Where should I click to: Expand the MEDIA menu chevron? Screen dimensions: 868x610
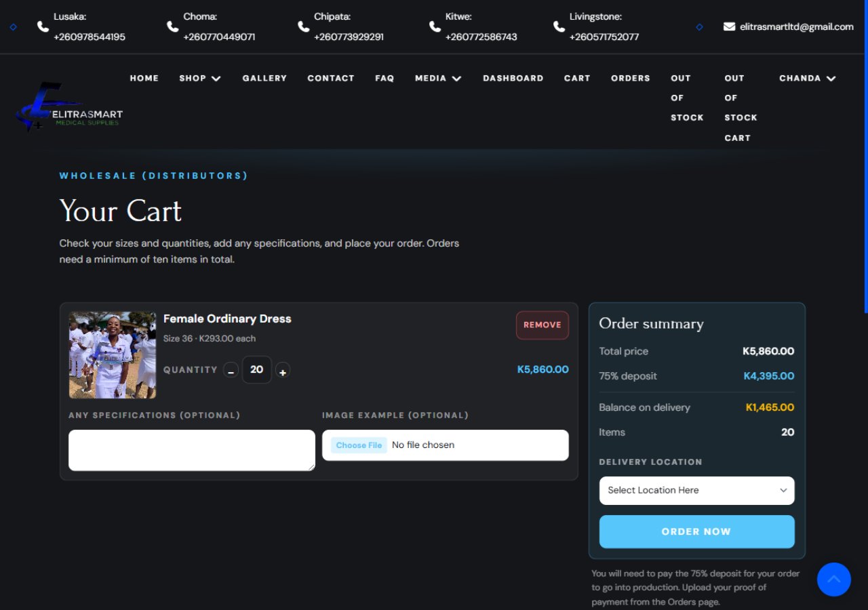pos(457,79)
